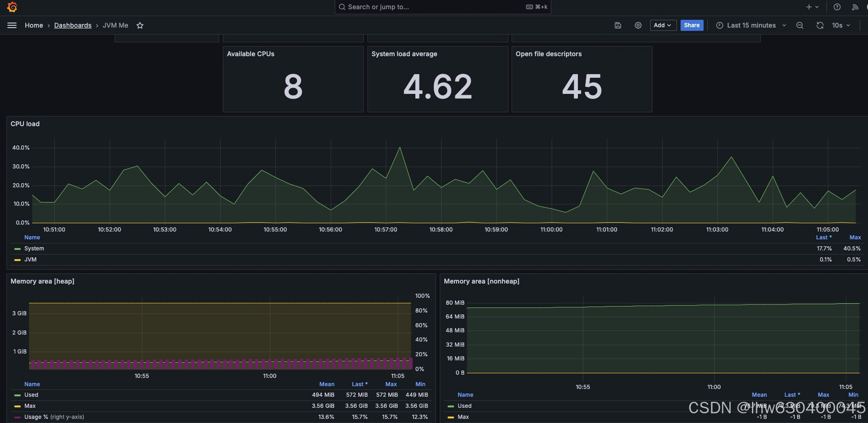Open the news feed icon
The image size is (868, 423).
click(x=855, y=7)
